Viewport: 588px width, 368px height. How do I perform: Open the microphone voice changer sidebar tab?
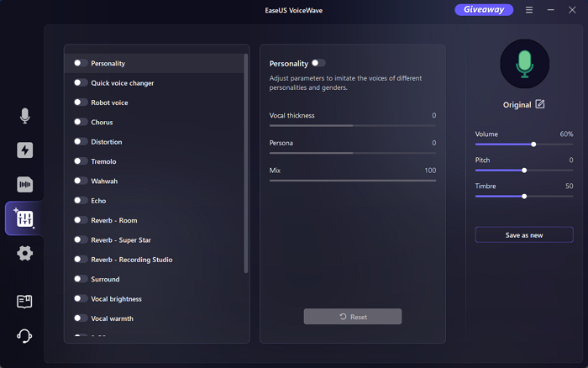[x=24, y=116]
